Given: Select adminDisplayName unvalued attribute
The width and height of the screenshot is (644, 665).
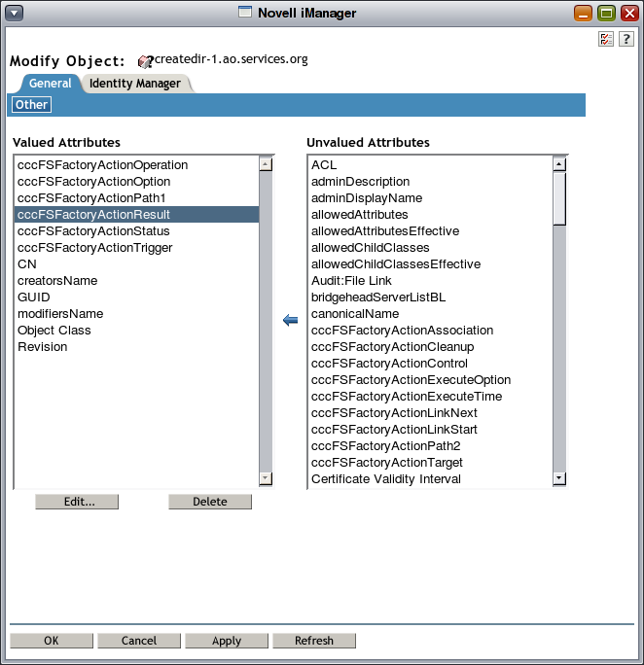Looking at the screenshot, I should [x=431, y=198].
